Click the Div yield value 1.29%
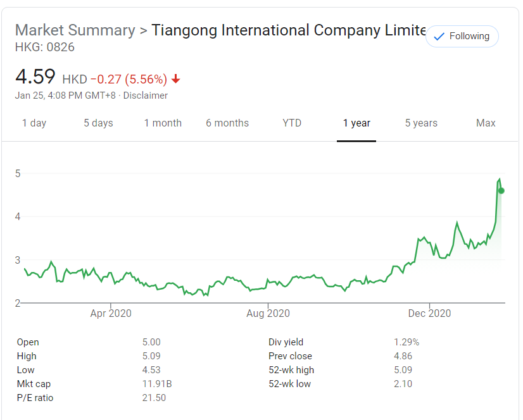The height and width of the screenshot is (420, 523). [x=406, y=342]
